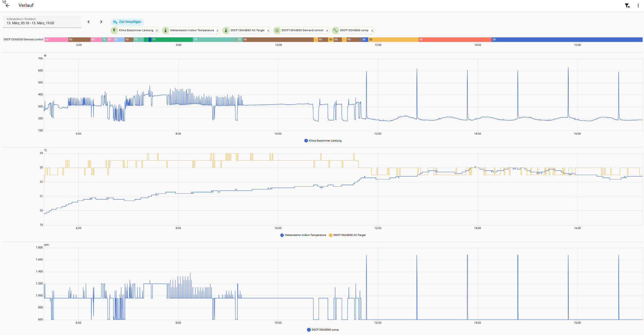644x335 pixels.
Task: Click the green 75 segment in the timeline
Action: coord(172,39)
